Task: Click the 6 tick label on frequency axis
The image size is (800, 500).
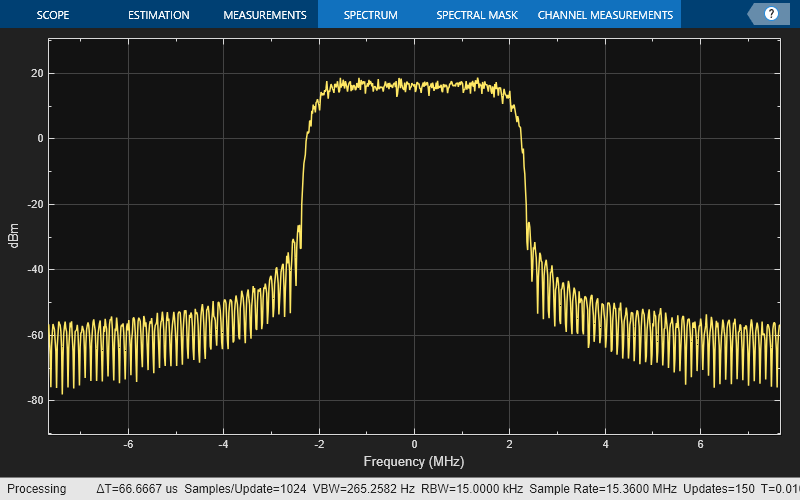Action: pyautogui.click(x=700, y=443)
